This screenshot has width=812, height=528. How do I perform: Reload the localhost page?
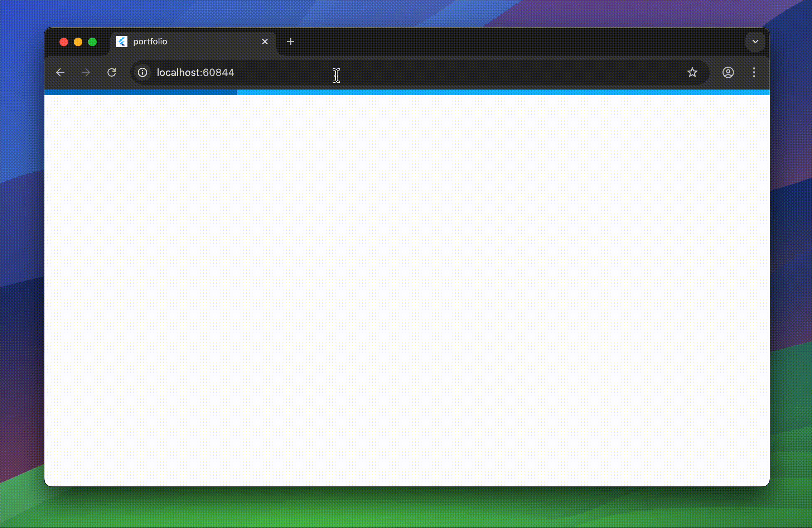click(112, 73)
